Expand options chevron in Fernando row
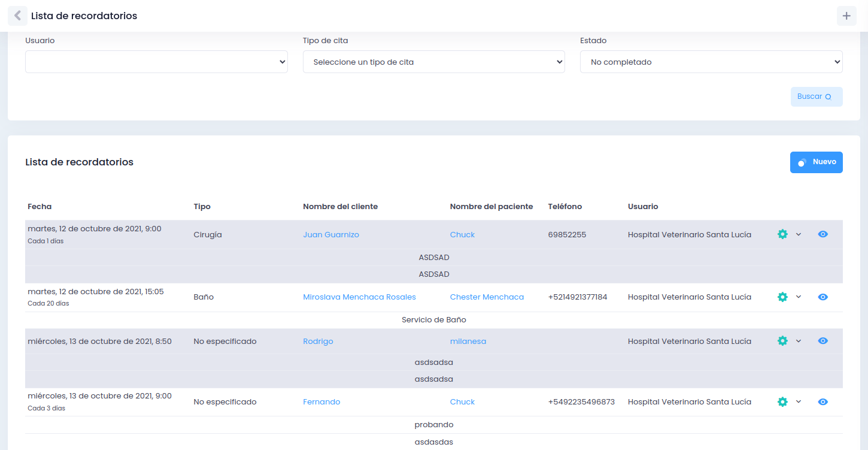This screenshot has width=868, height=450. tap(799, 401)
